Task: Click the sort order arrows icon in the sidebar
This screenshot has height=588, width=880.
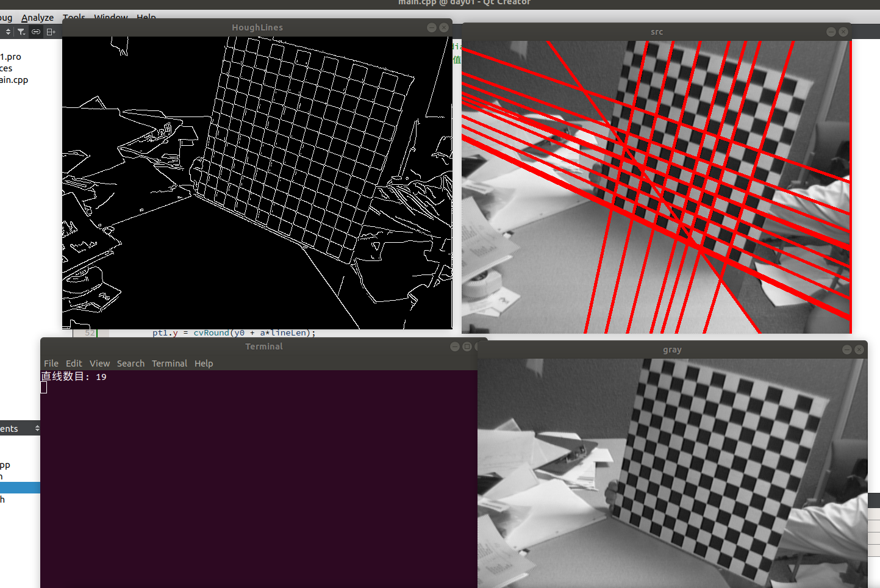Action: [x=7, y=32]
